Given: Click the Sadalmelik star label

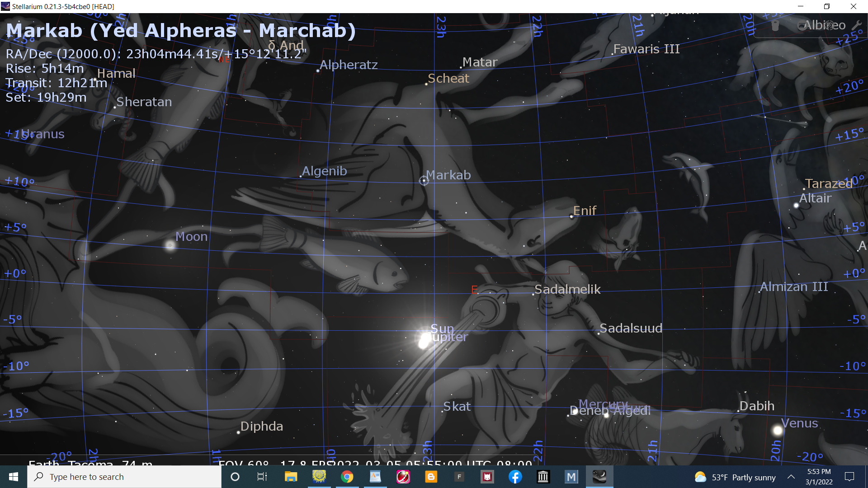Looking at the screenshot, I should (567, 289).
